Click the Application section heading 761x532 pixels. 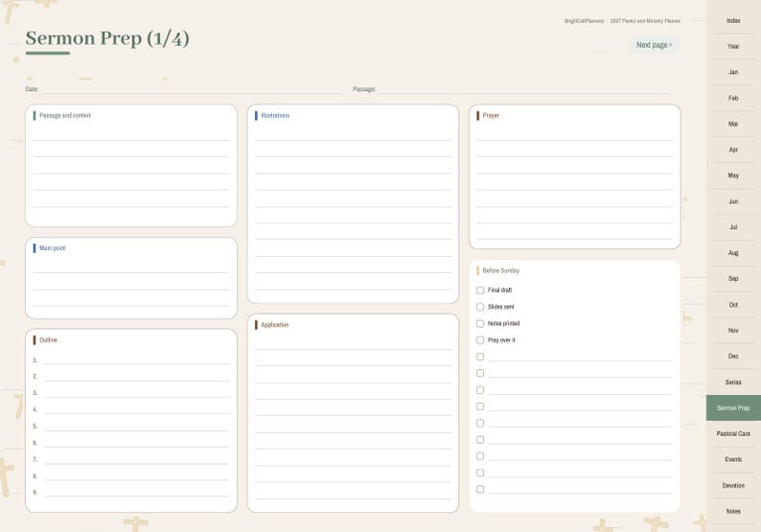click(x=275, y=325)
